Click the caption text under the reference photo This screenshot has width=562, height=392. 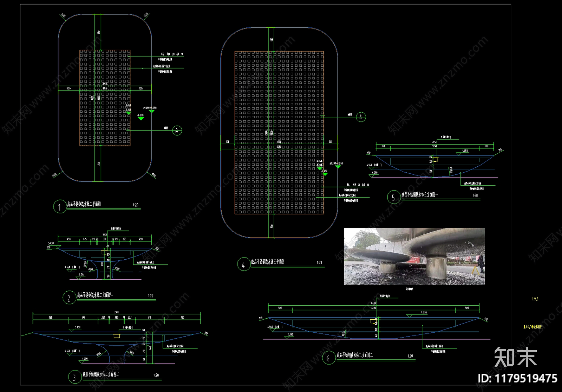click(410, 289)
